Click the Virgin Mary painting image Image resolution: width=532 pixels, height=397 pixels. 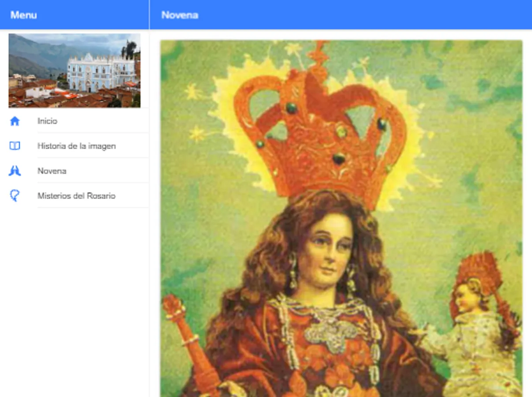[341, 218]
